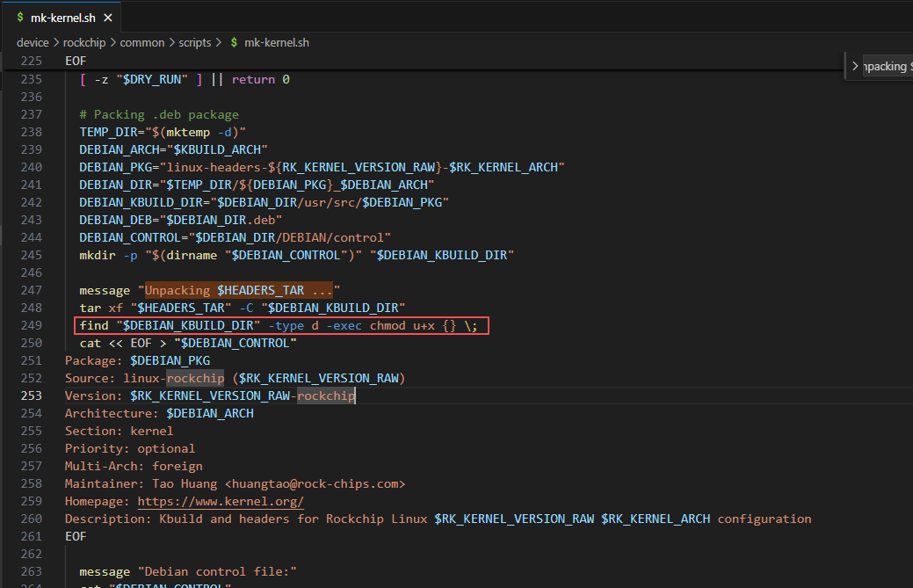Open the 'device' breadcrumb segment

pos(33,42)
